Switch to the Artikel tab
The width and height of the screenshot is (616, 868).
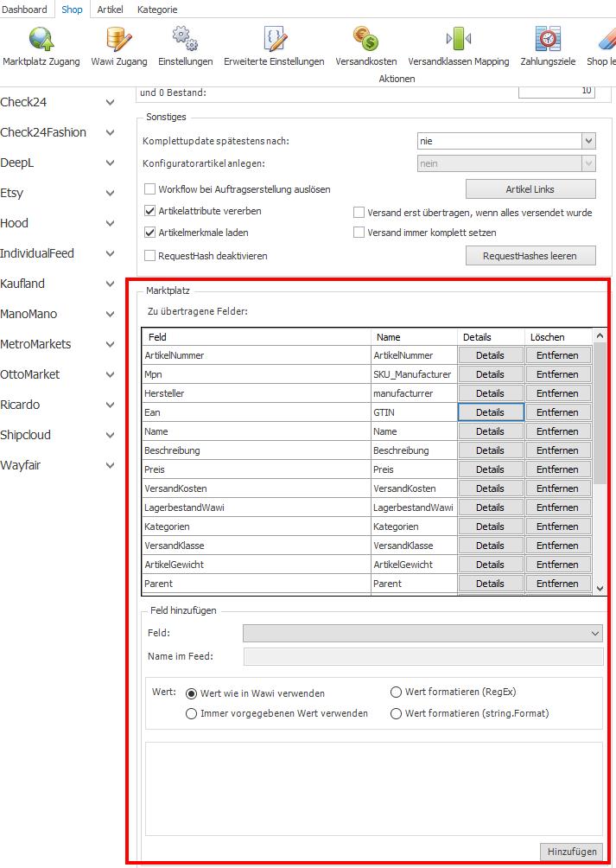click(x=110, y=10)
